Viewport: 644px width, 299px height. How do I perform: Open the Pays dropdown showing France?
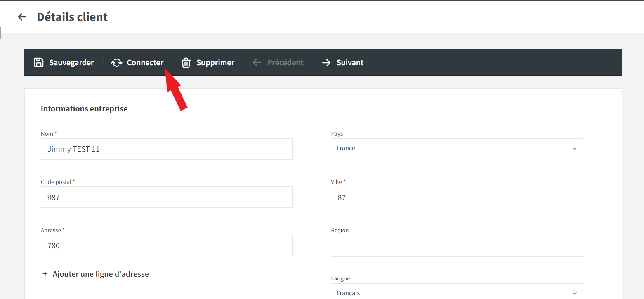pos(457,149)
